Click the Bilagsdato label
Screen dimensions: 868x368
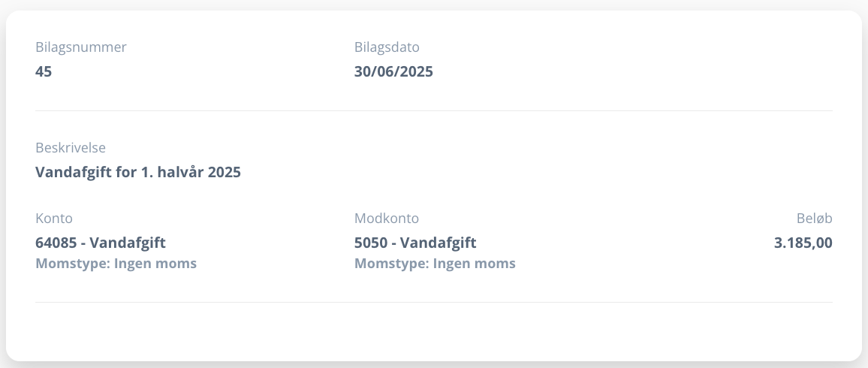click(387, 47)
